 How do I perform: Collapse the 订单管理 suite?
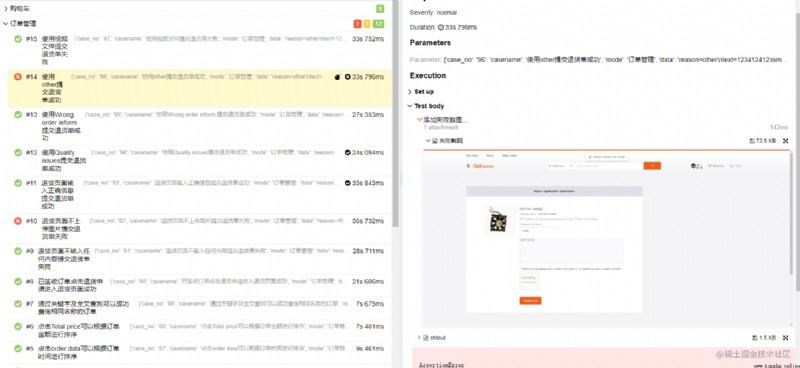tap(6, 23)
